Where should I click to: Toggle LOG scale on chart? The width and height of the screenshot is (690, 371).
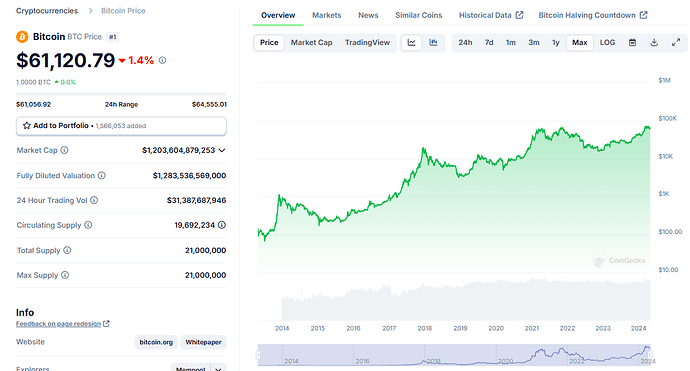coord(607,43)
